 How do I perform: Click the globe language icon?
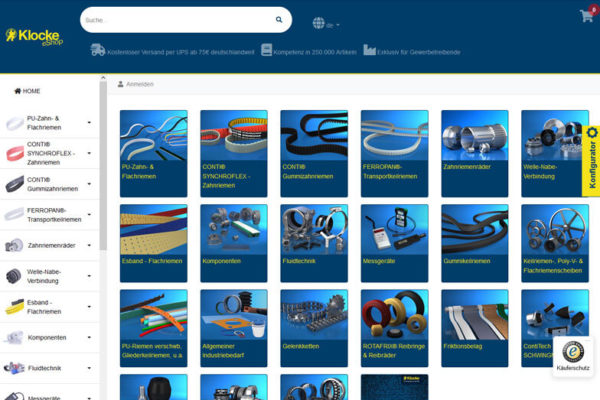(318, 23)
